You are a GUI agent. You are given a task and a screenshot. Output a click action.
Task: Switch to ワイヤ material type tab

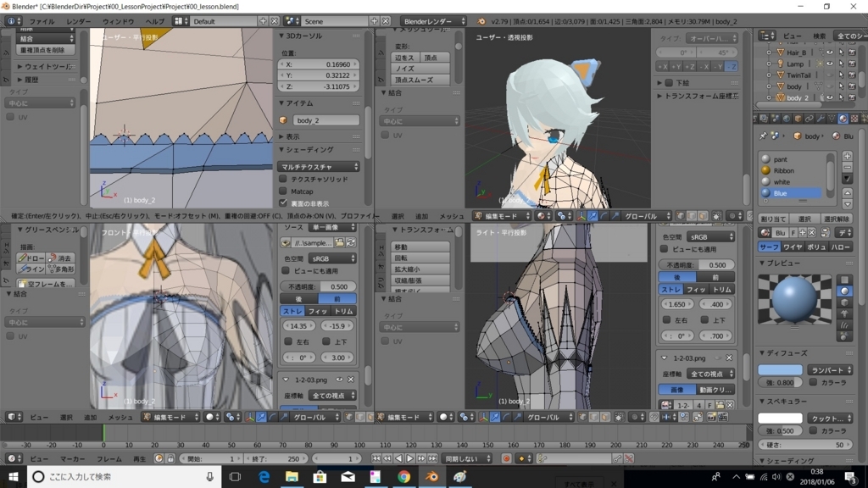click(x=793, y=247)
